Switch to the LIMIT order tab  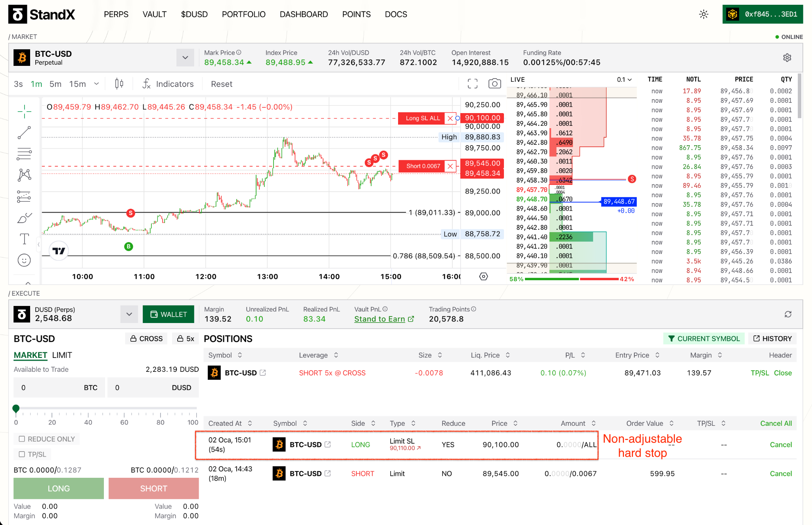click(62, 355)
